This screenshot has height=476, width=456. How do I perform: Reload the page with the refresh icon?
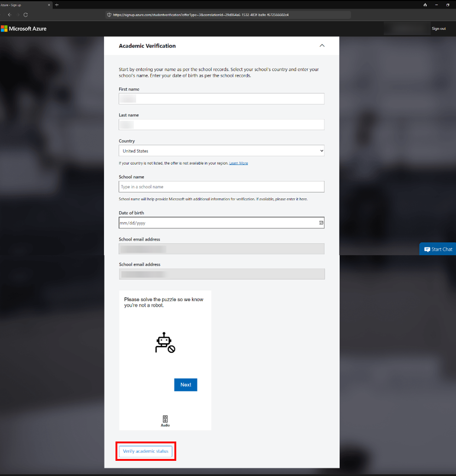pos(26,15)
